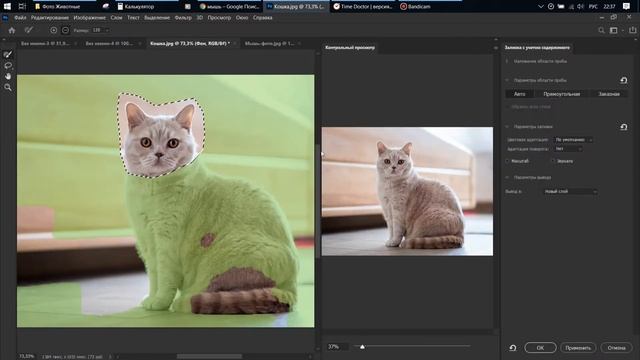Open the Изображение menu

tap(89, 18)
